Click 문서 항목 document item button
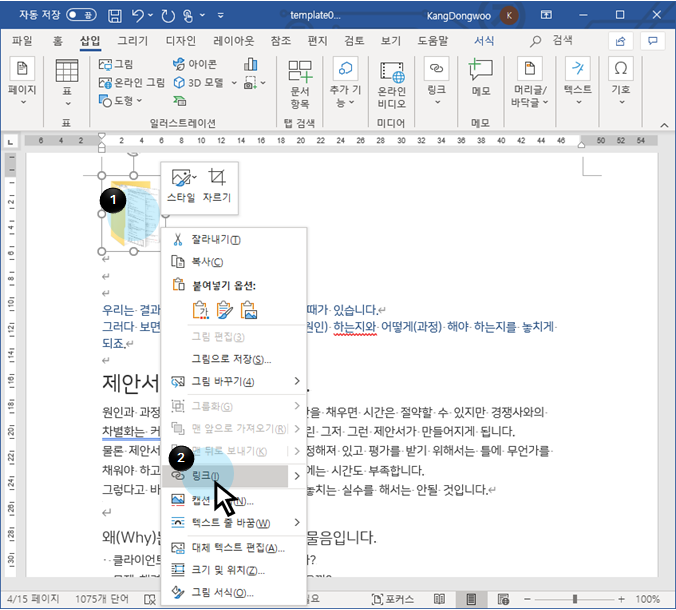676x610 pixels. point(300,84)
